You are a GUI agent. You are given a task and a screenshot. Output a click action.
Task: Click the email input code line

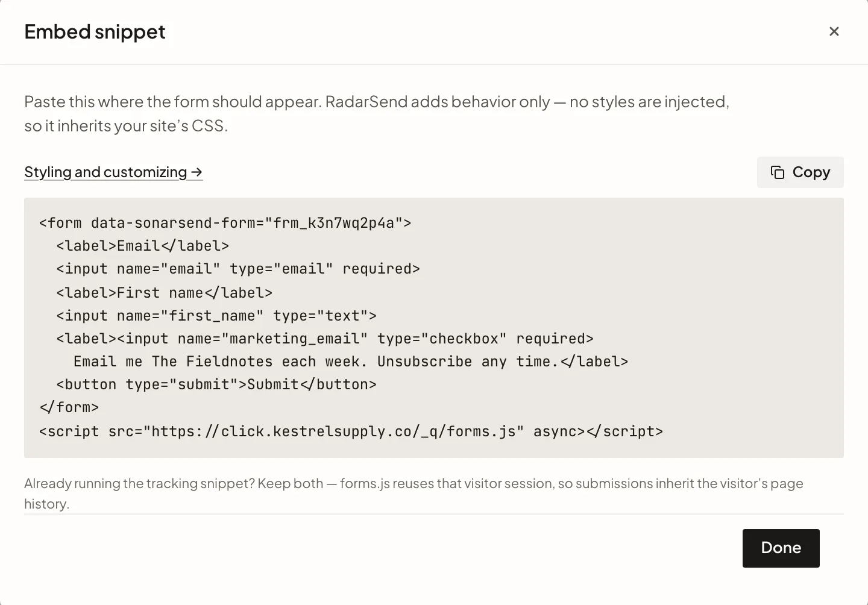(x=238, y=269)
